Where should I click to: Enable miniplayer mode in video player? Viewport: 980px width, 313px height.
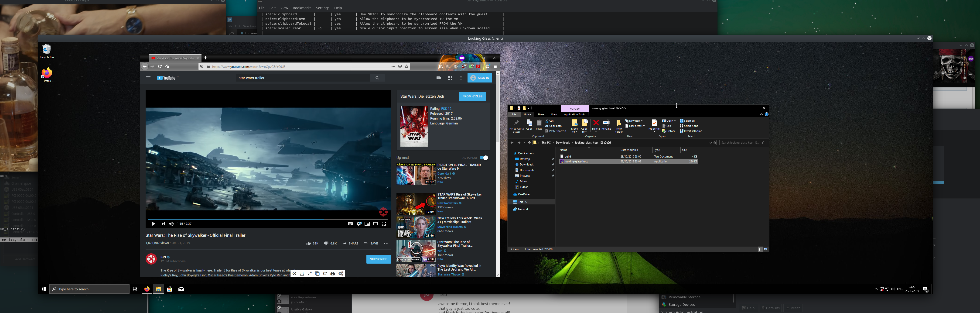click(367, 224)
